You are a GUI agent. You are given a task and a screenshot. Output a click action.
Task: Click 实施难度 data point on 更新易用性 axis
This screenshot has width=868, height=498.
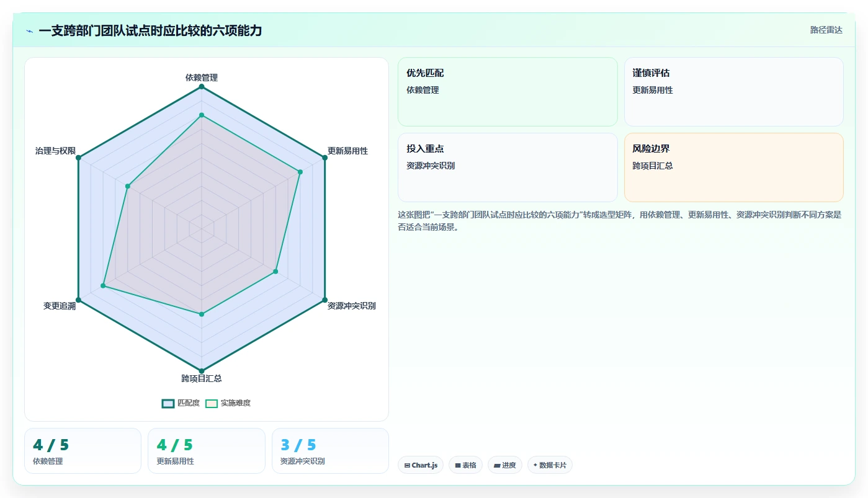(300, 172)
